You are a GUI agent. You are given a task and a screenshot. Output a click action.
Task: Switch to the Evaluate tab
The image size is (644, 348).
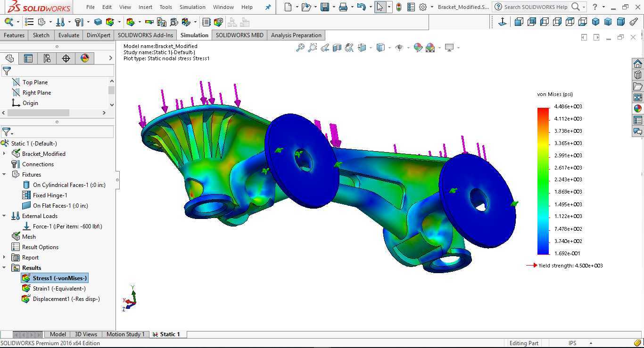pos(69,35)
